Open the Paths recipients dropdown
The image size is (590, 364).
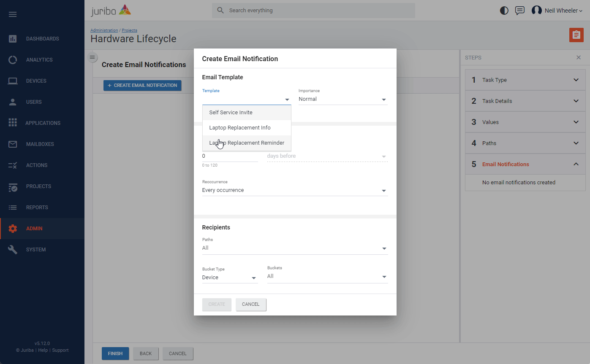295,248
